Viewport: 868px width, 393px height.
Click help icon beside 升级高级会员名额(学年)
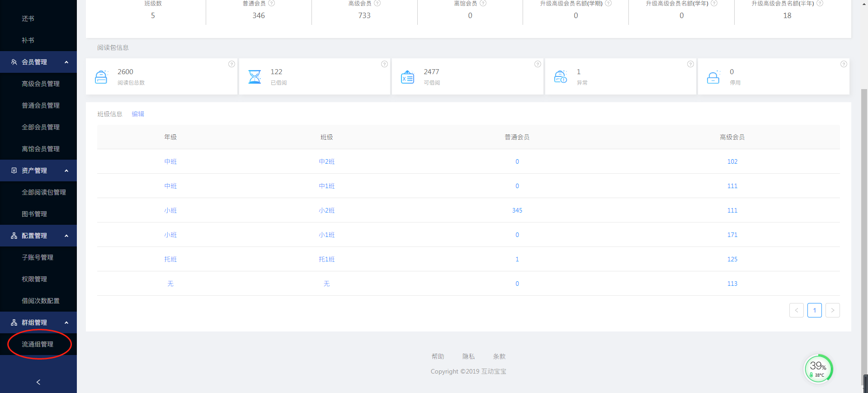pyautogui.click(x=714, y=3)
